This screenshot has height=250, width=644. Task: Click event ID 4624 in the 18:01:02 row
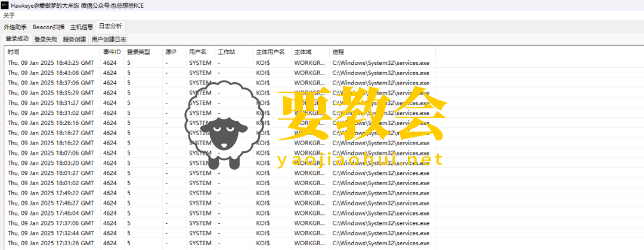(110, 183)
